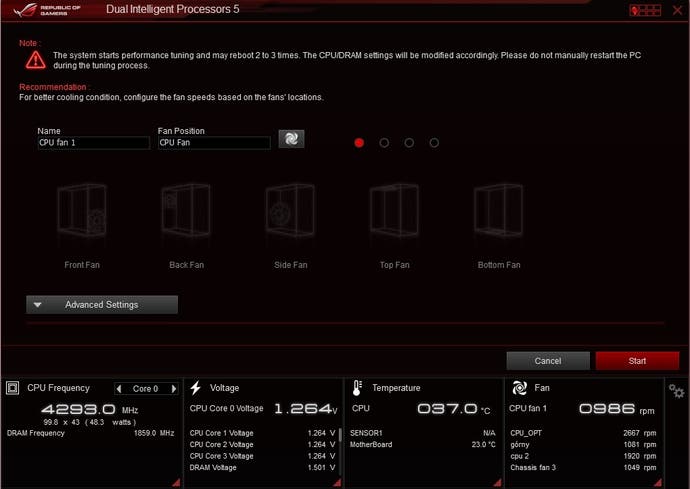The width and height of the screenshot is (690, 489).
Task: Click the Temperature thermometer icon
Action: pos(357,388)
